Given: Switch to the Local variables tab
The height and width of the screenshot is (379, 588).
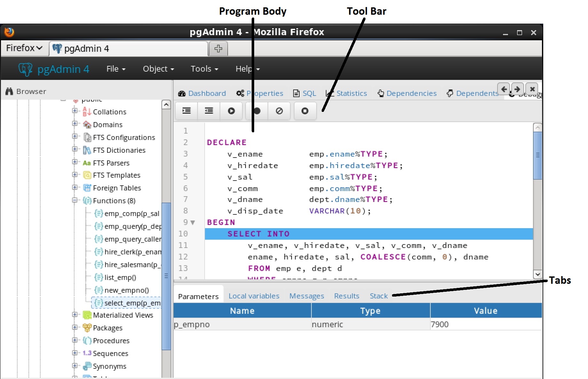Looking at the screenshot, I should (x=254, y=296).
